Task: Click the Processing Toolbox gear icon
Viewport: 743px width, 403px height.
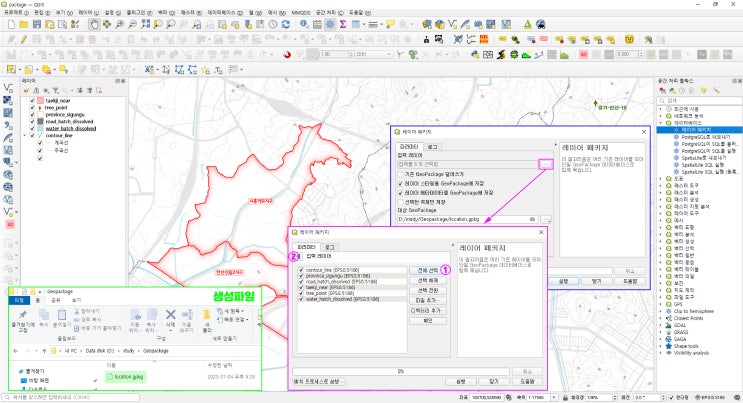Action: click(330, 24)
